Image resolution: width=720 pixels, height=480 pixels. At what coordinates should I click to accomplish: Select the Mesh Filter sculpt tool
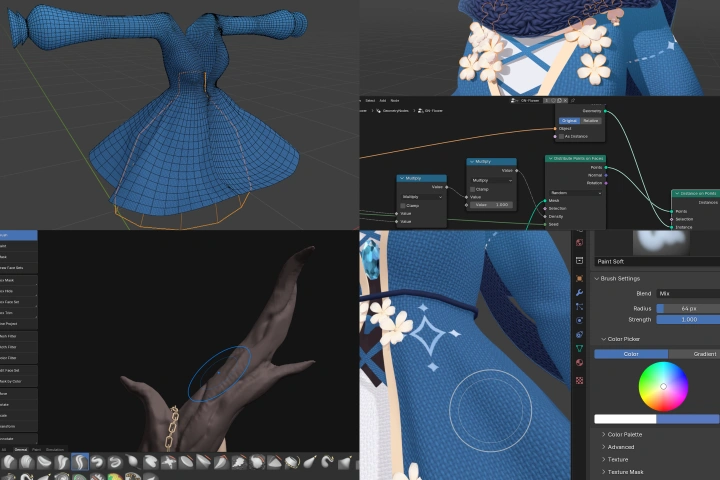[18, 336]
